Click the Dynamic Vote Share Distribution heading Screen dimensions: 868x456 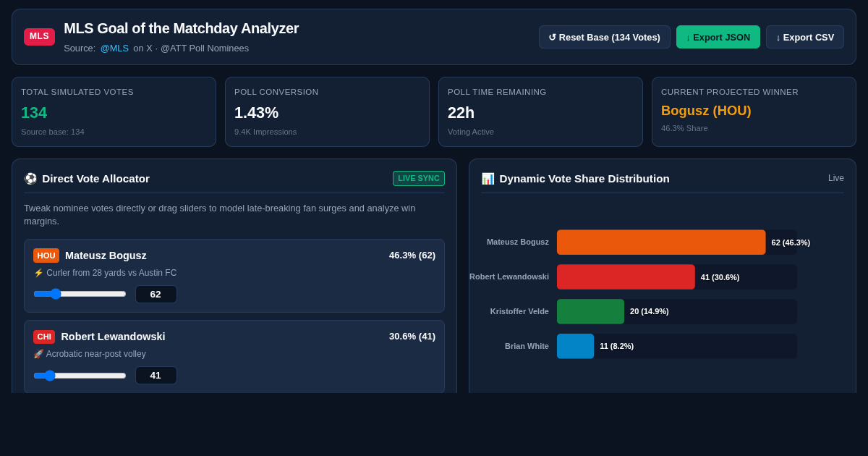pyautogui.click(x=584, y=179)
